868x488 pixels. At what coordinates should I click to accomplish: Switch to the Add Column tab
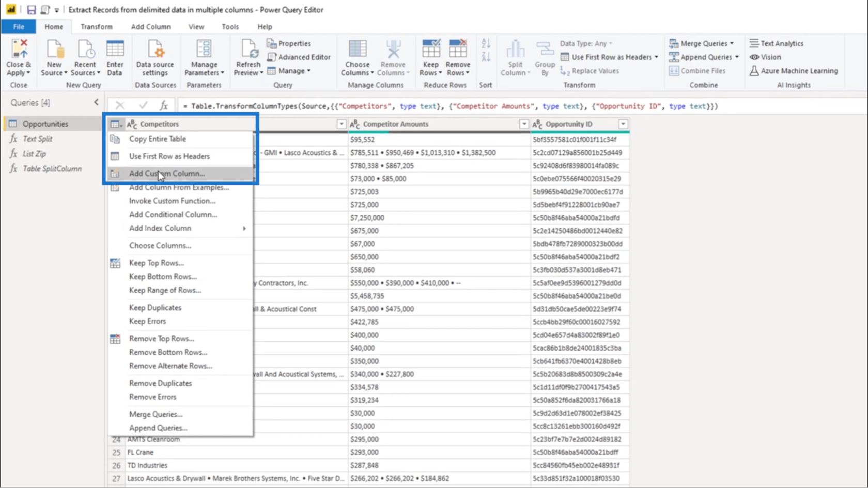151,26
